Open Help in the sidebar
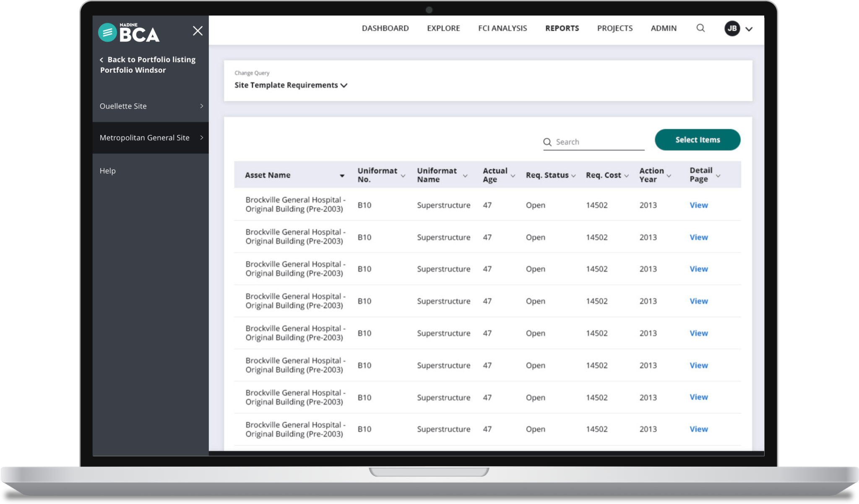This screenshot has height=504, width=859. [x=108, y=171]
